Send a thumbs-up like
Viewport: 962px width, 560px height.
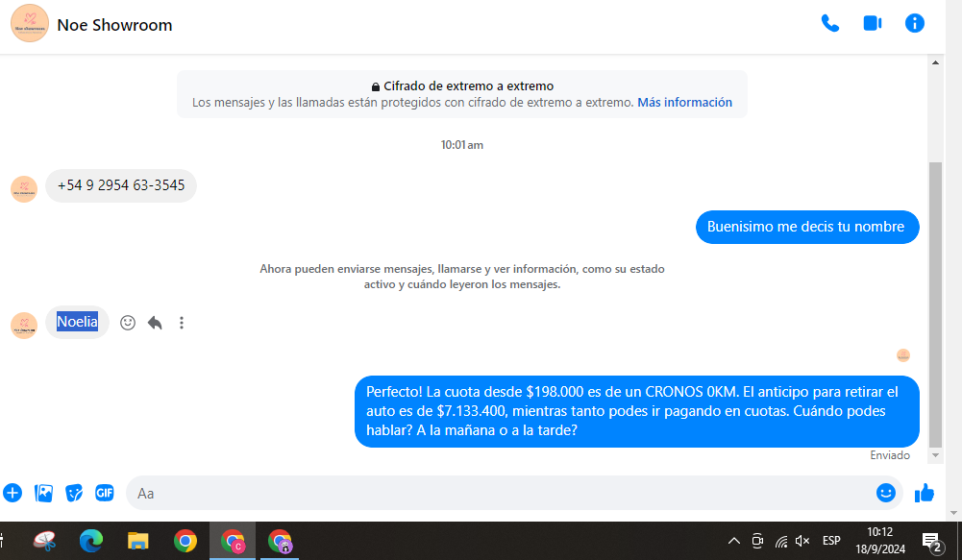coord(924,493)
